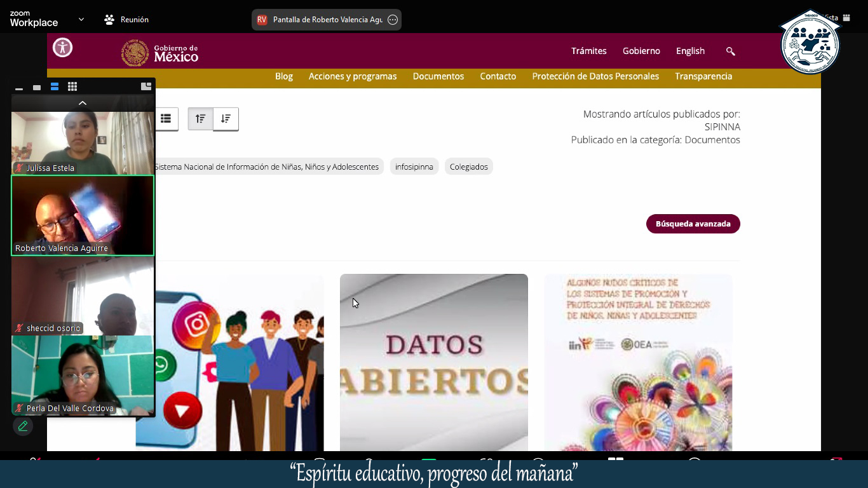Click Julissa Estela's muted microphone icon
Viewport: 868px width, 488px height.
click(x=20, y=168)
